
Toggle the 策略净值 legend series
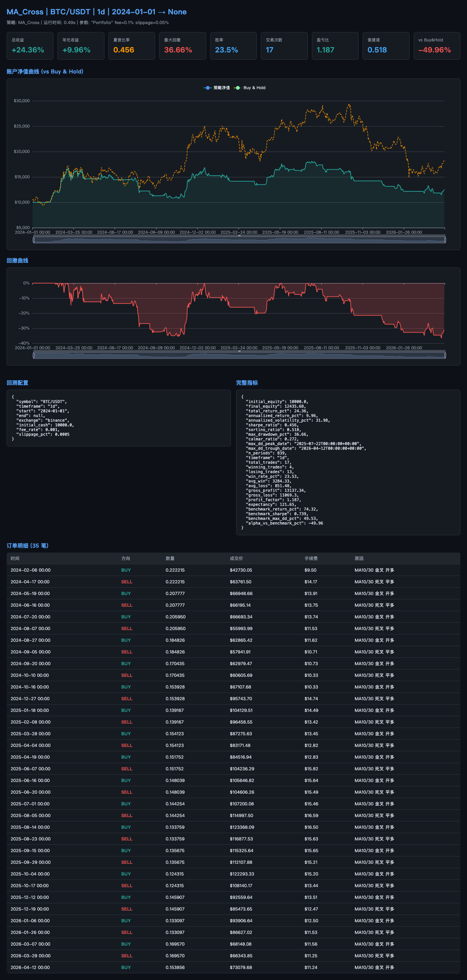(216, 88)
